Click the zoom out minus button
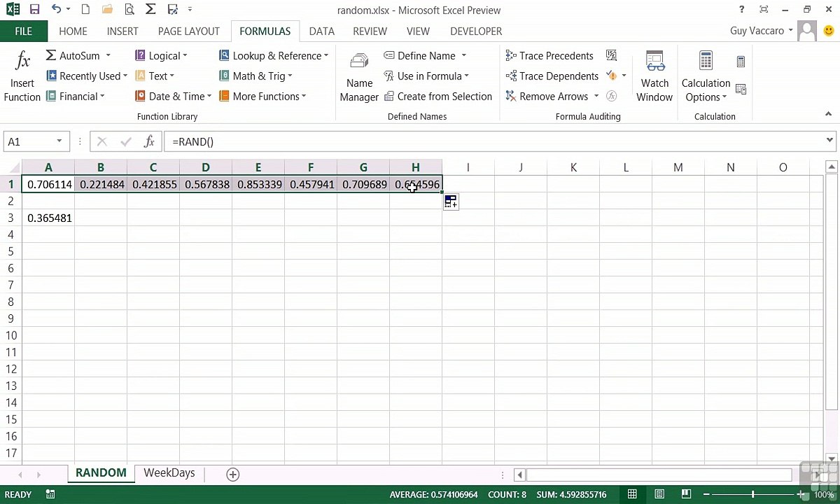Image resolution: width=840 pixels, height=504 pixels. pyautogui.click(x=706, y=494)
